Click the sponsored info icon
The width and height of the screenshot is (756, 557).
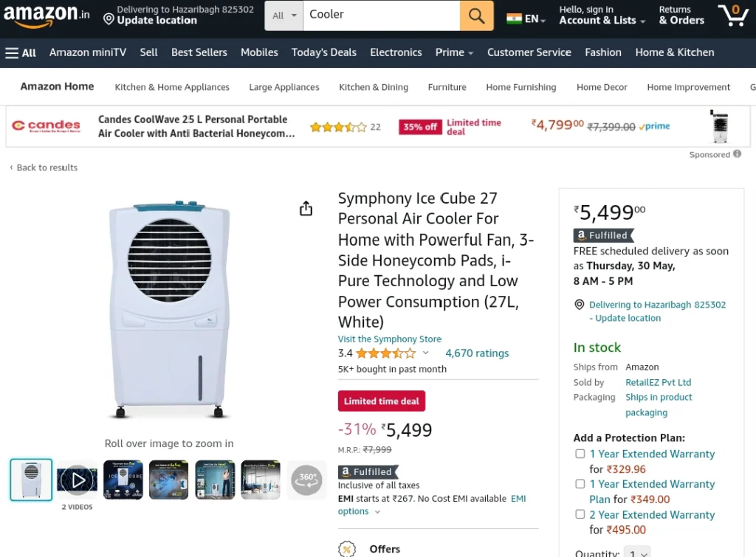click(738, 153)
